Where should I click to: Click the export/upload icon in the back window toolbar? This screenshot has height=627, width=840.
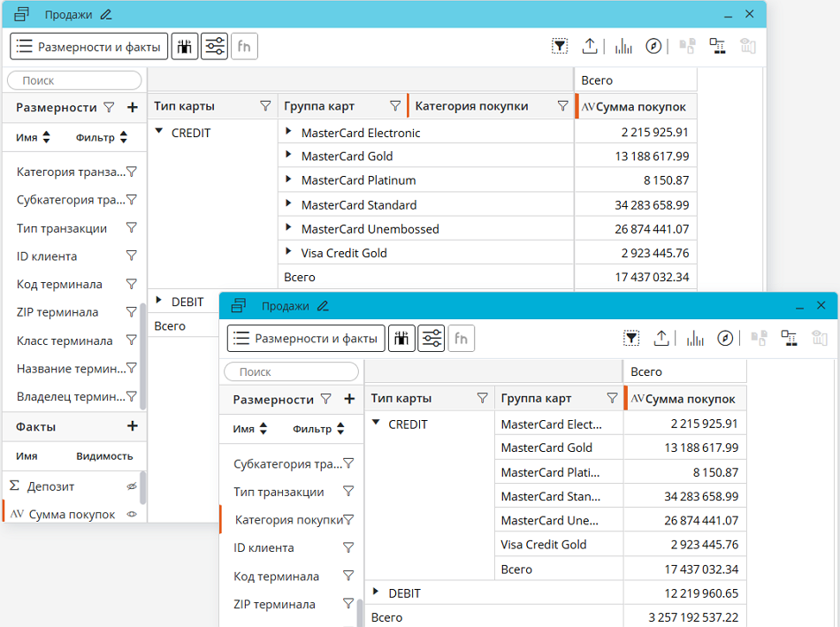590,46
